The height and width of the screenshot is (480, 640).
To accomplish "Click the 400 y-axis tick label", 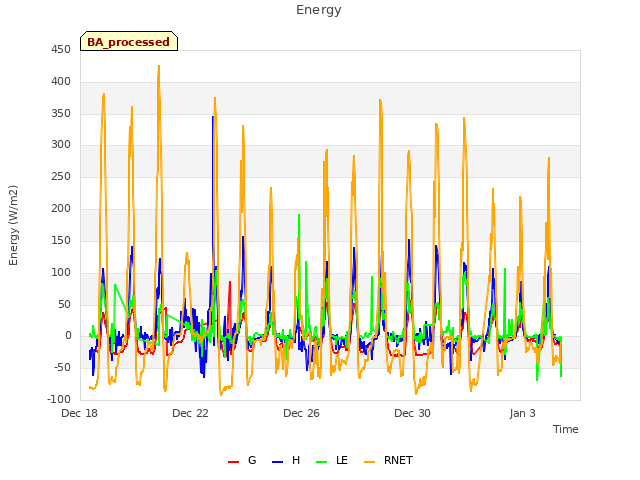I will pyautogui.click(x=61, y=82).
